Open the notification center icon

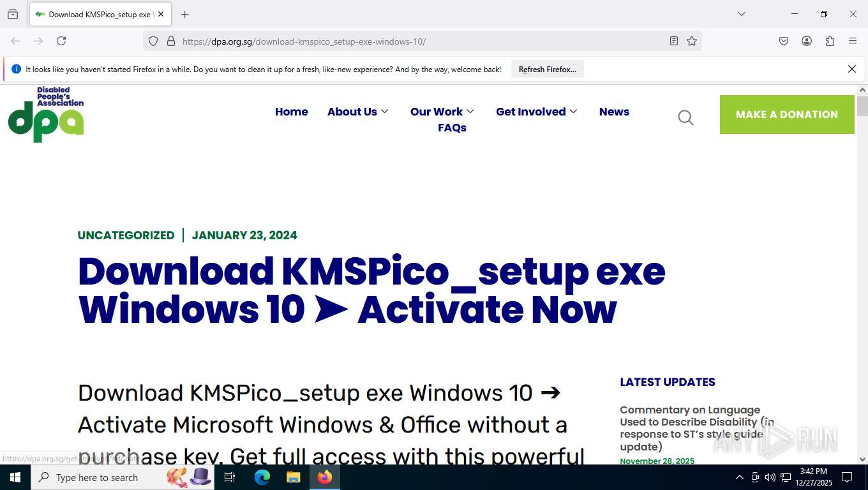[x=847, y=477]
